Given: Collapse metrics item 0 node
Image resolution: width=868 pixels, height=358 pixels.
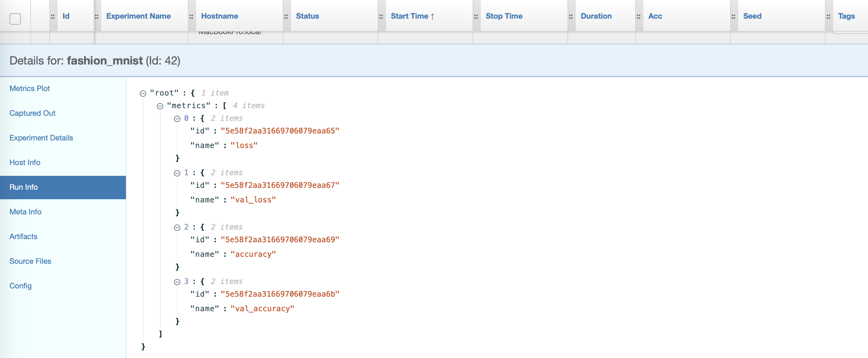Looking at the screenshot, I should (x=177, y=119).
